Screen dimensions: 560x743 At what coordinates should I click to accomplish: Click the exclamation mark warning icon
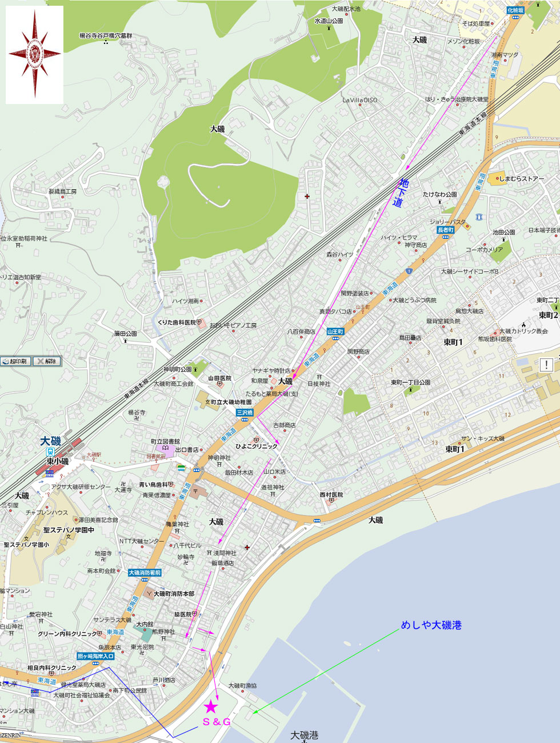546,365
